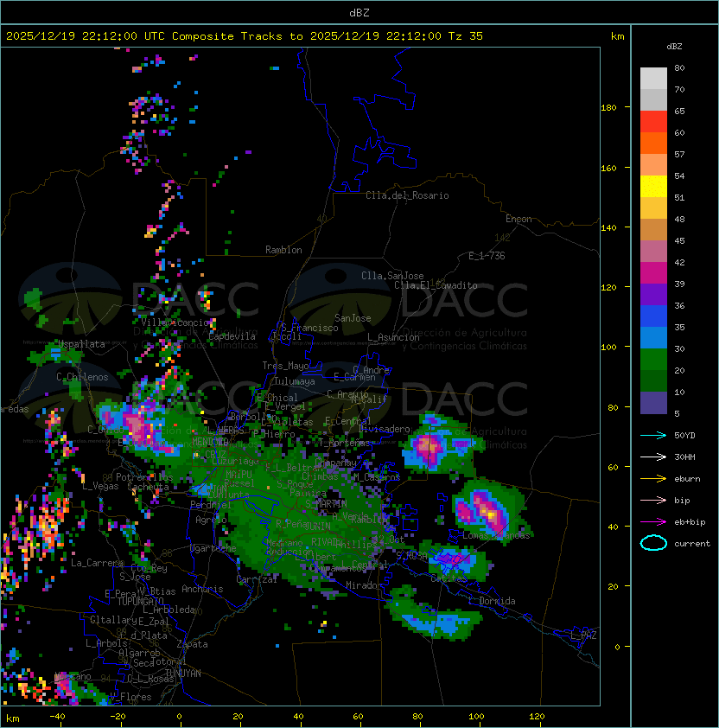Click the cyan 'current' ellipse symbol
Screen dimensions: 719x728
[653, 543]
